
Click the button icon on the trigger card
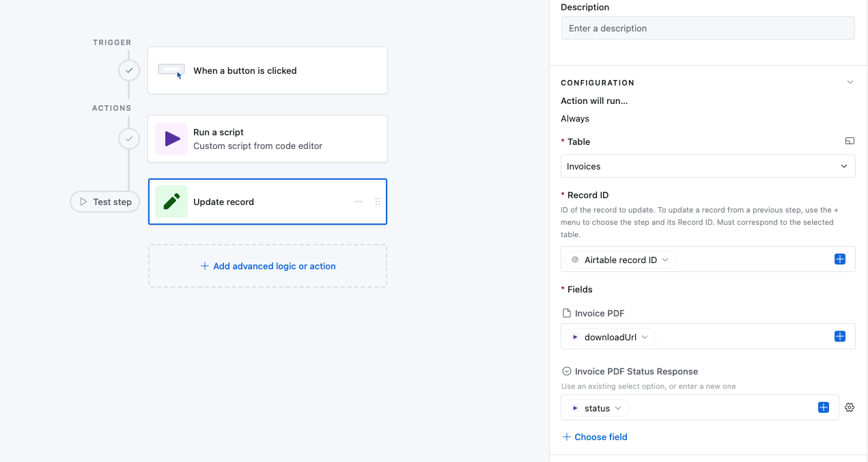[x=171, y=70]
